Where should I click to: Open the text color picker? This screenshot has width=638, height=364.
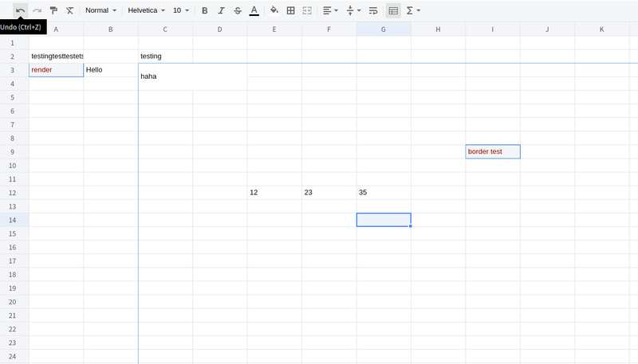[x=254, y=10]
